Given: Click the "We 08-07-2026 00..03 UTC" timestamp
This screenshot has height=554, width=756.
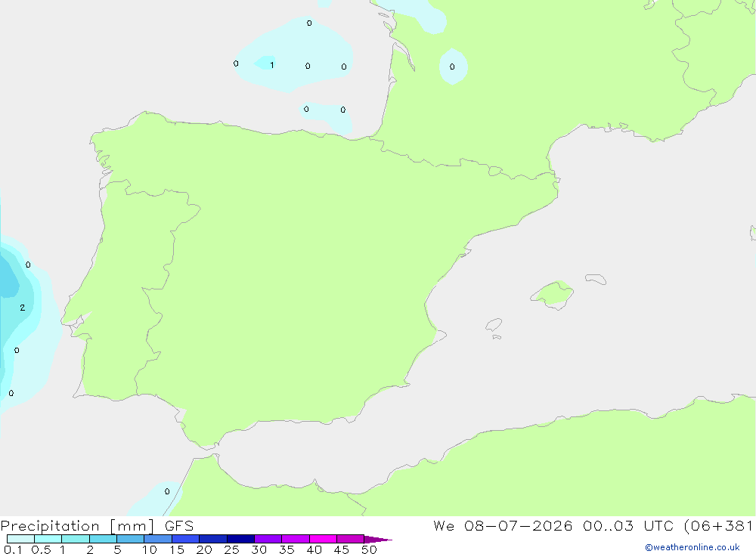Looking at the screenshot, I should 553,526.
